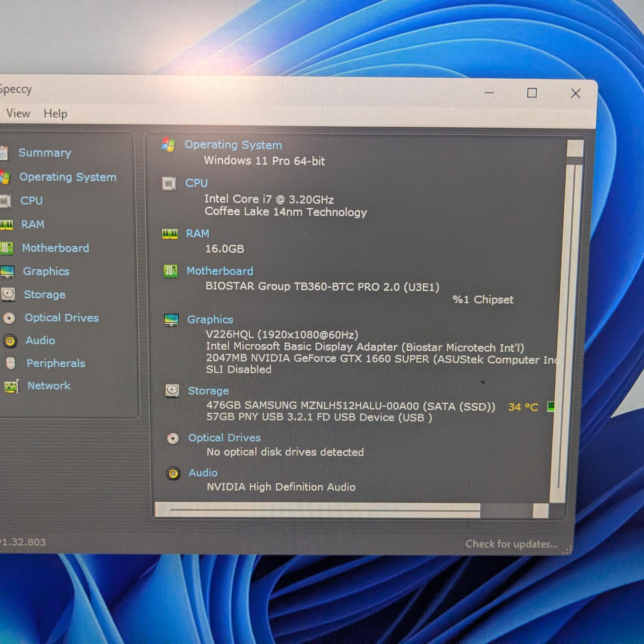Click the Network card icon in sidebar
The image size is (644, 644).
12,386
